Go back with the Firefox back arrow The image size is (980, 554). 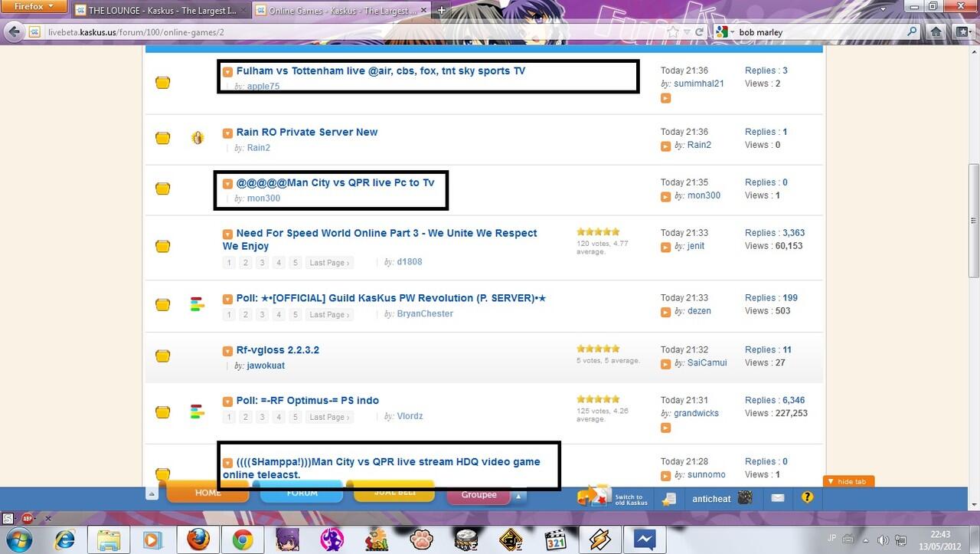tap(14, 32)
